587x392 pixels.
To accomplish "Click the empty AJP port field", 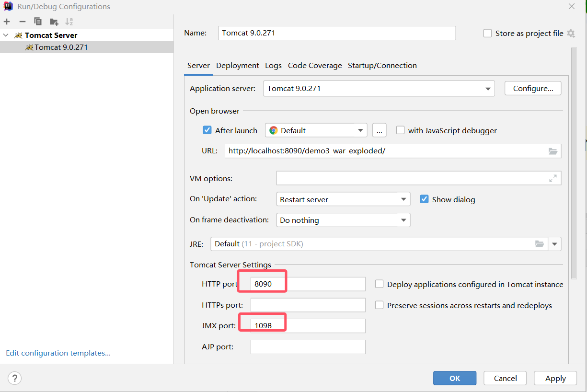I will (x=308, y=347).
